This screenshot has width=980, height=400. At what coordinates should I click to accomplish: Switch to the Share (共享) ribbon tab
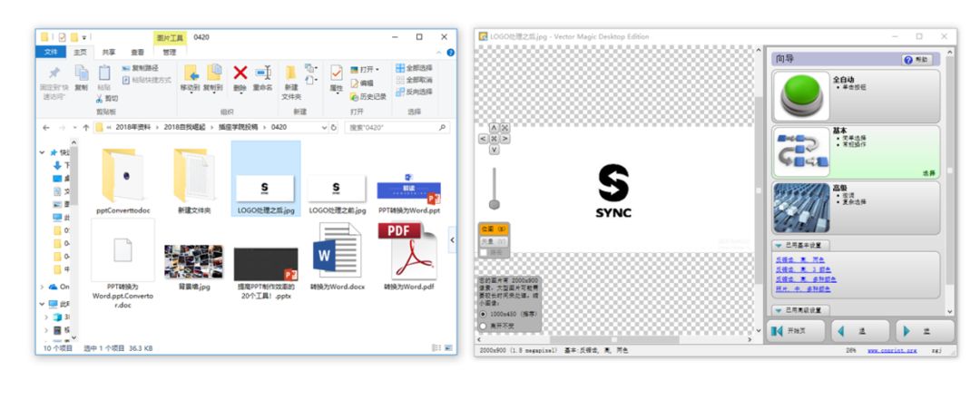[x=109, y=53]
